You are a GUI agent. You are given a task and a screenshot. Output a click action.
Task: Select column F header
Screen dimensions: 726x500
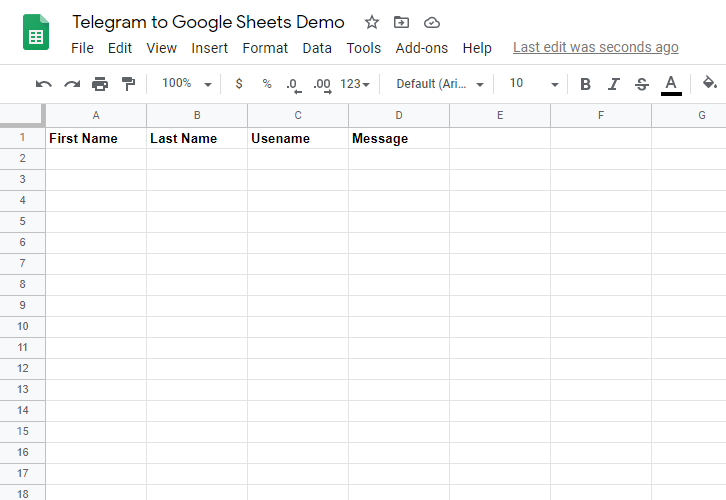coord(601,115)
